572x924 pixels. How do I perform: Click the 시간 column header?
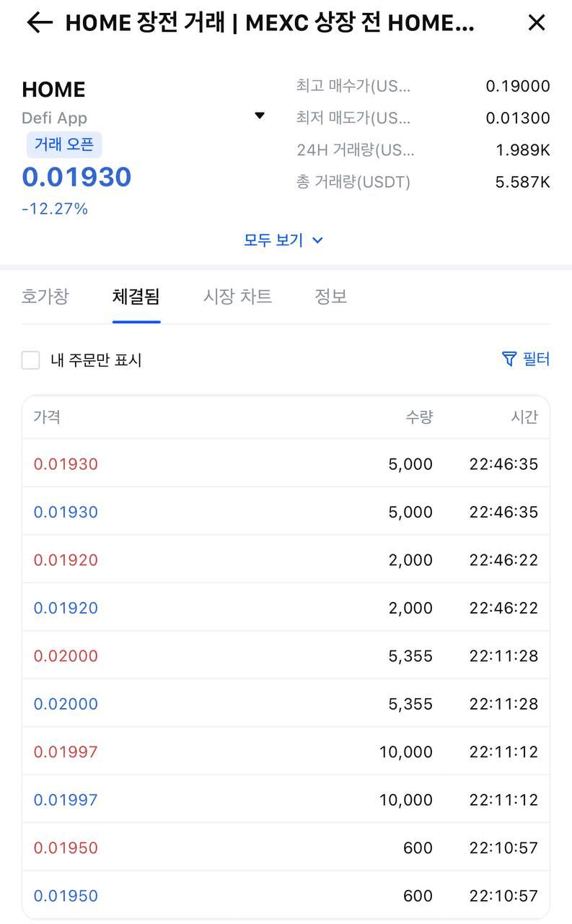click(524, 417)
